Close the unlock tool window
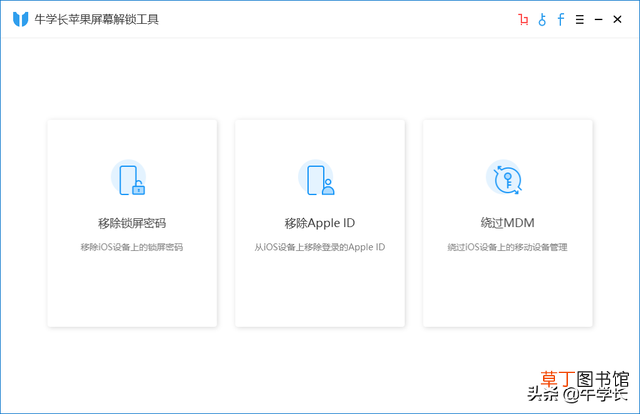The image size is (640, 414). click(617, 19)
